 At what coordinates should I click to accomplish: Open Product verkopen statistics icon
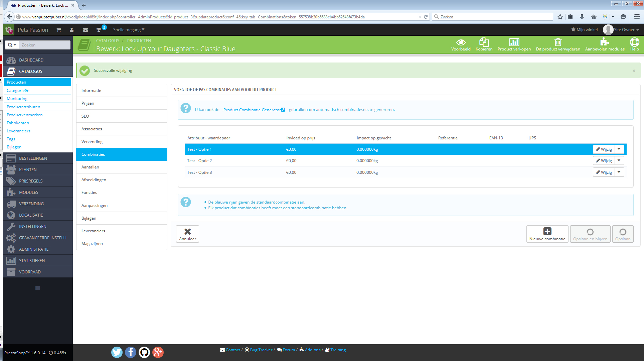point(514,42)
